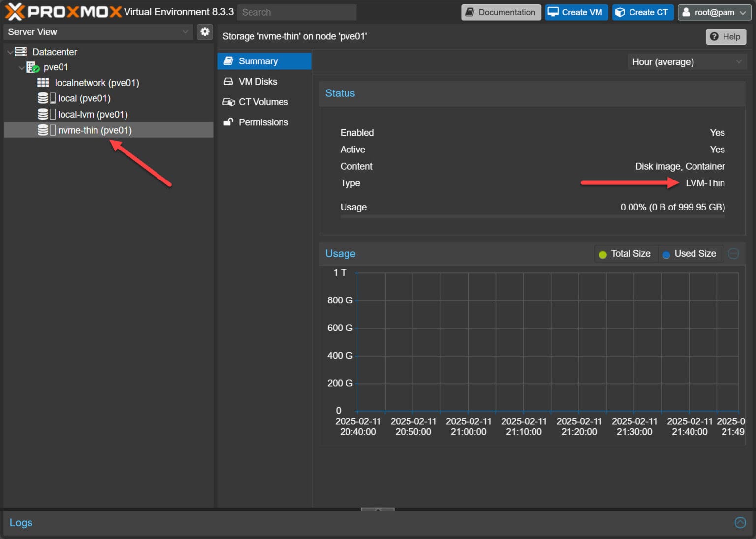Select the Summary panel icon
756x539 pixels.
click(x=229, y=61)
